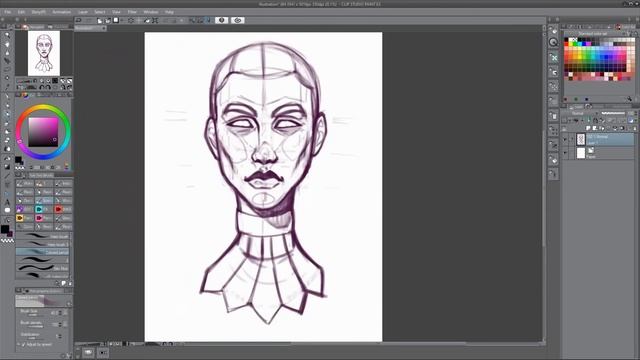Click the Brush Size stepper arrows

click(60, 313)
